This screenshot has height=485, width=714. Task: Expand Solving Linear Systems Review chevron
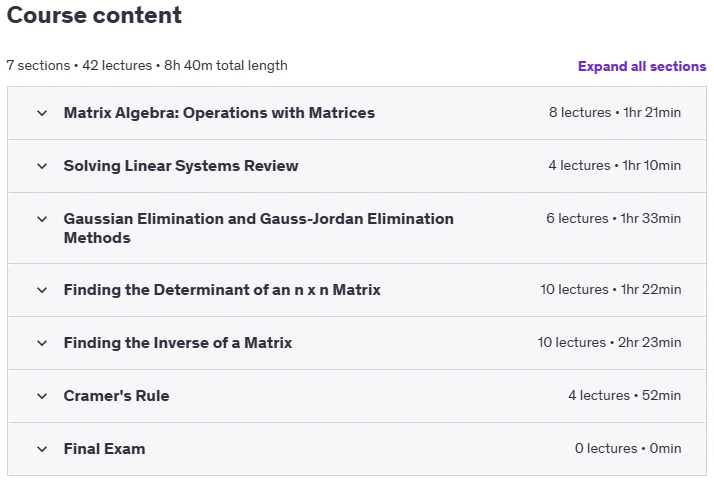pos(42,166)
